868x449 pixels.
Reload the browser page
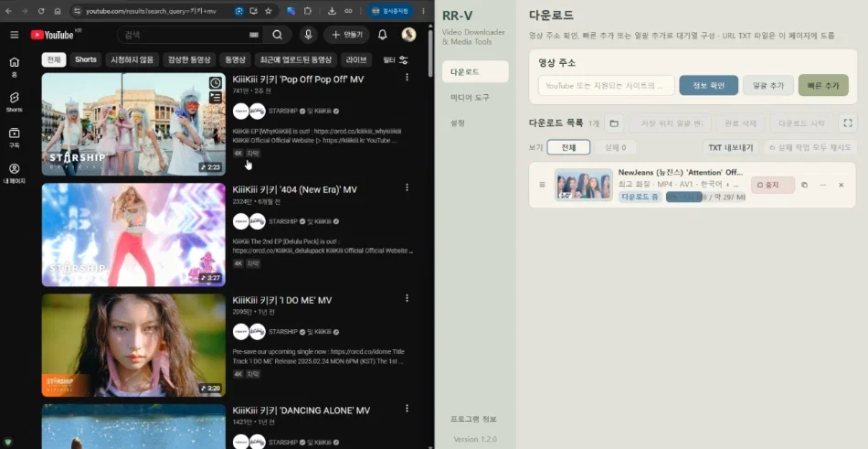tap(41, 11)
